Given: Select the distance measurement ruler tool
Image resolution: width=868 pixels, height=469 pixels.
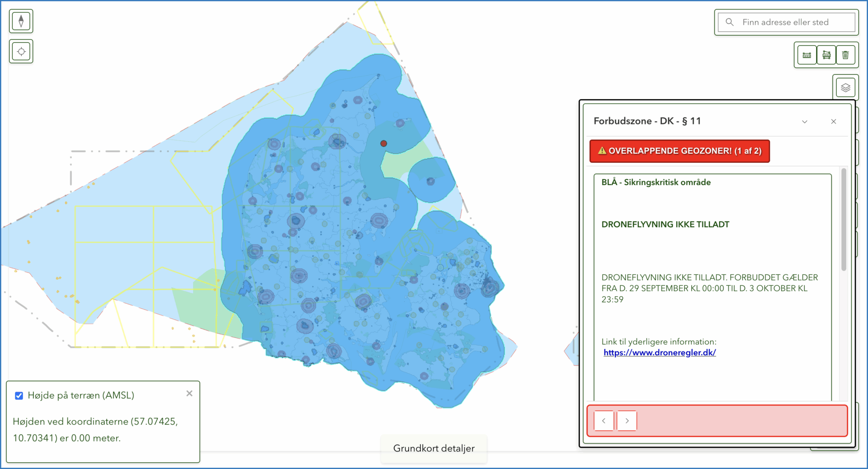Looking at the screenshot, I should click(807, 55).
